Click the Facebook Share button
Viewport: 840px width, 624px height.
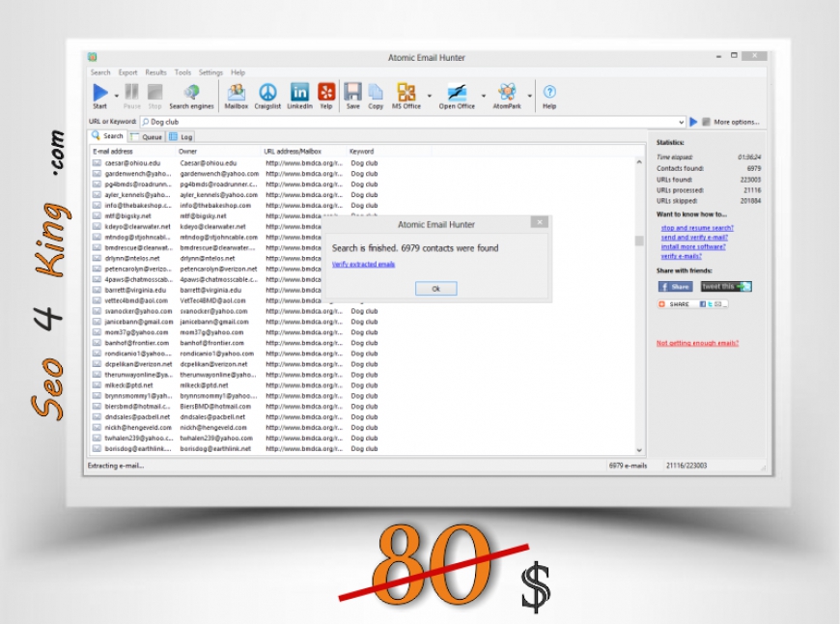(675, 287)
